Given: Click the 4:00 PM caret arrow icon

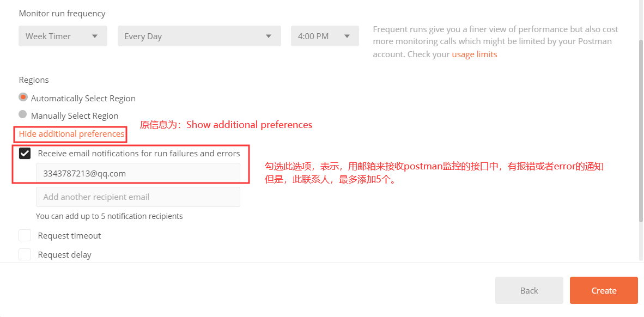Looking at the screenshot, I should click(347, 36).
